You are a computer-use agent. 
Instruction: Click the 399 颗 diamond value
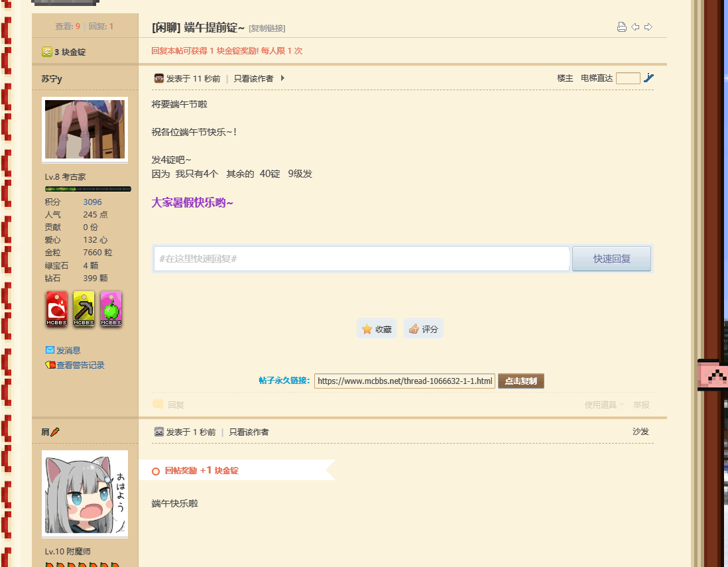pos(95,278)
